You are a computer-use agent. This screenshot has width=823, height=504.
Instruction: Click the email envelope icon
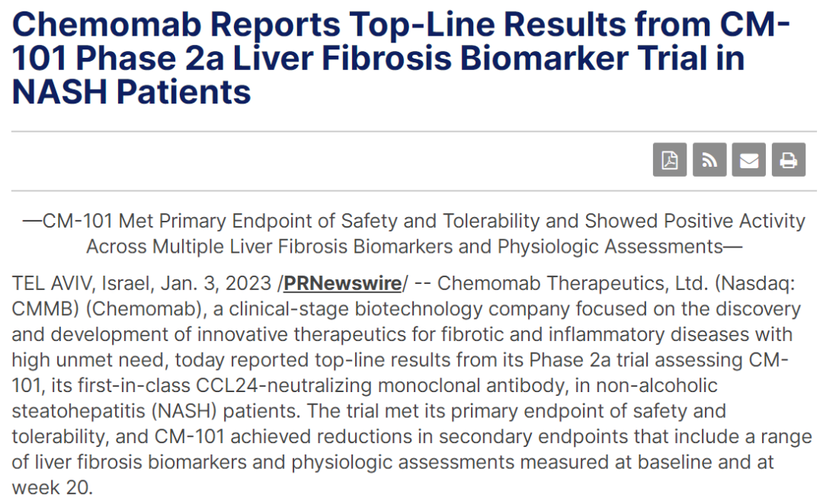tap(748, 161)
